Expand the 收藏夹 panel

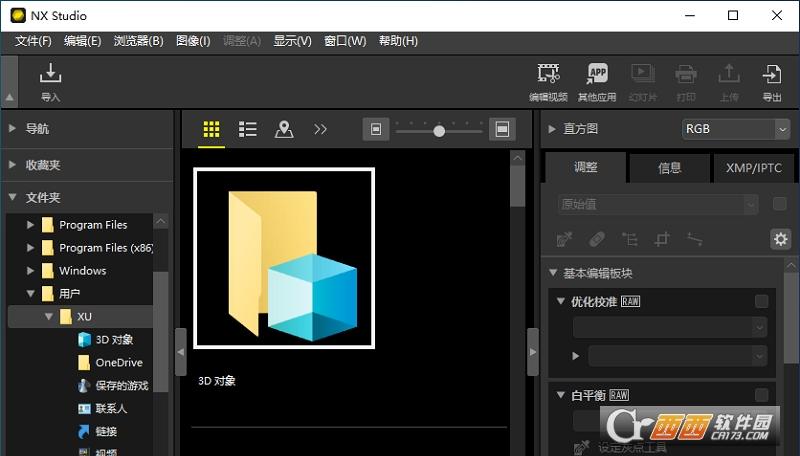pos(12,165)
